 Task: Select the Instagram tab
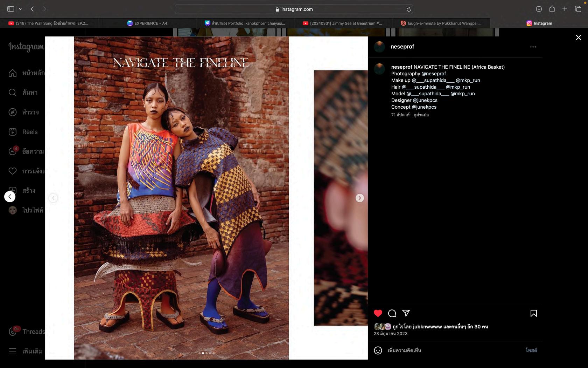click(x=539, y=23)
